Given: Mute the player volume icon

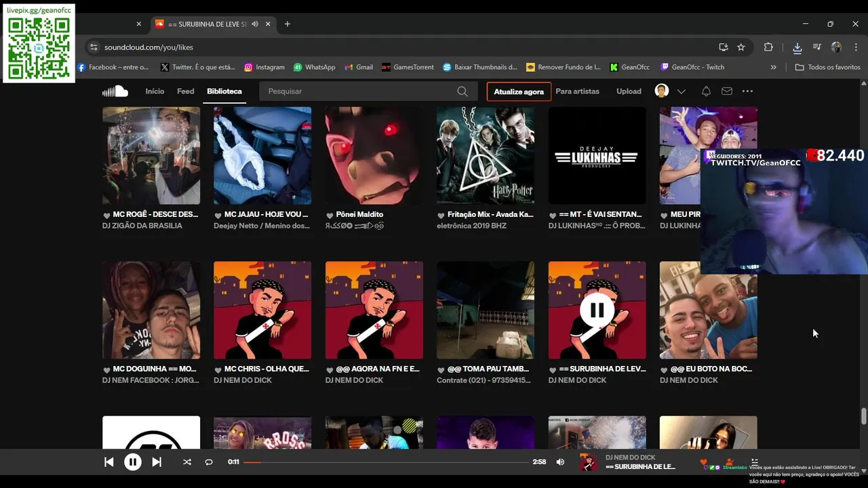Looking at the screenshot, I should [x=560, y=462].
